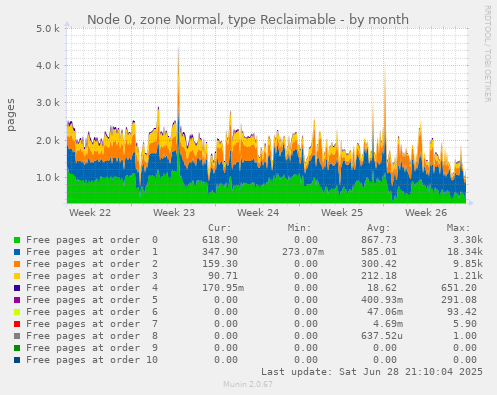
Task: Click order 5 average value 400.93m
Action: tap(382, 300)
